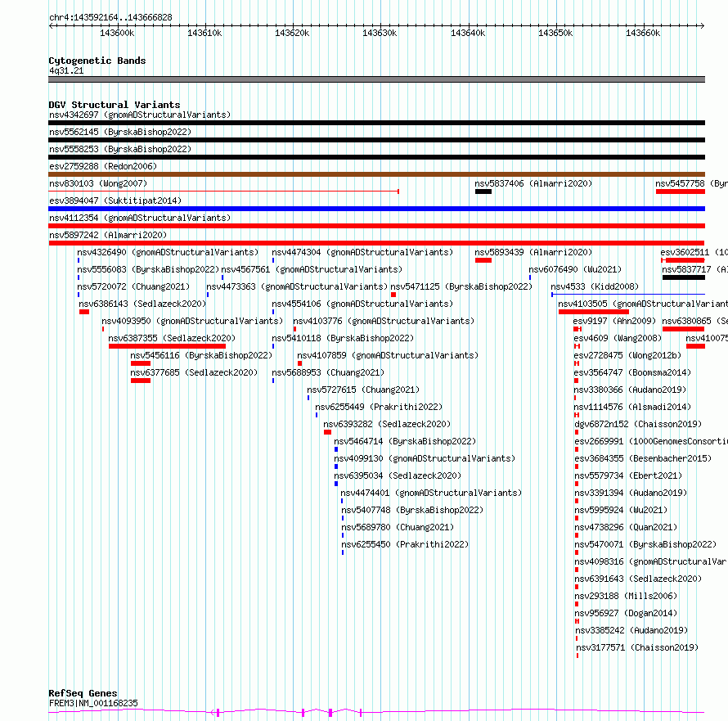Click nsv5689780 Chuang2021 label

pyautogui.click(x=398, y=527)
